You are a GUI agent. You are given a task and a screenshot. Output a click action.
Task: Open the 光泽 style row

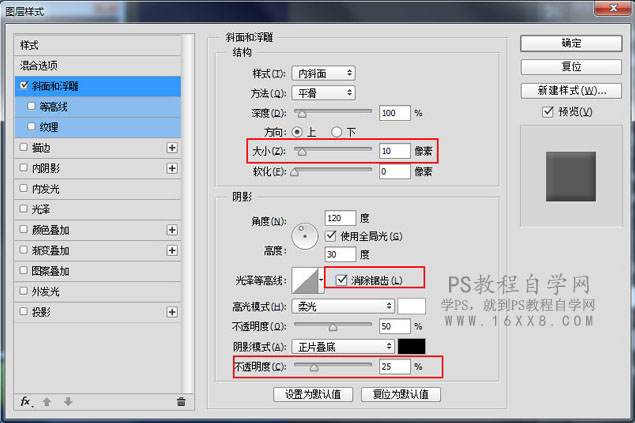point(98,209)
